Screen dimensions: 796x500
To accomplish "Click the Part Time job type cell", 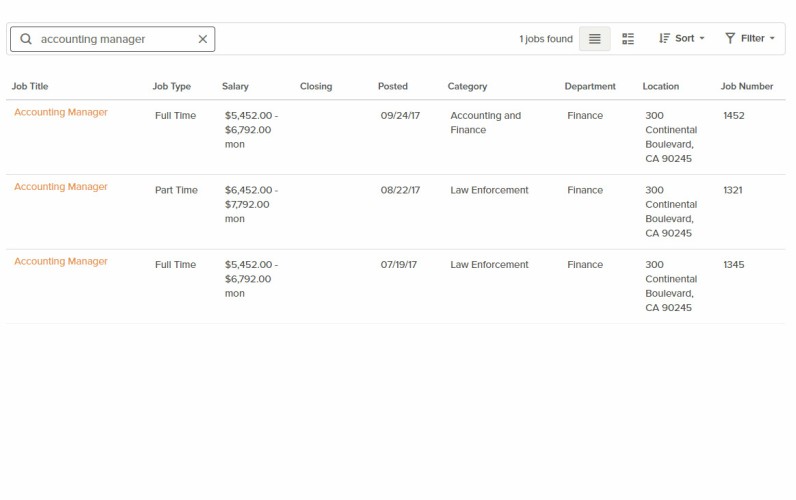I will (x=176, y=190).
